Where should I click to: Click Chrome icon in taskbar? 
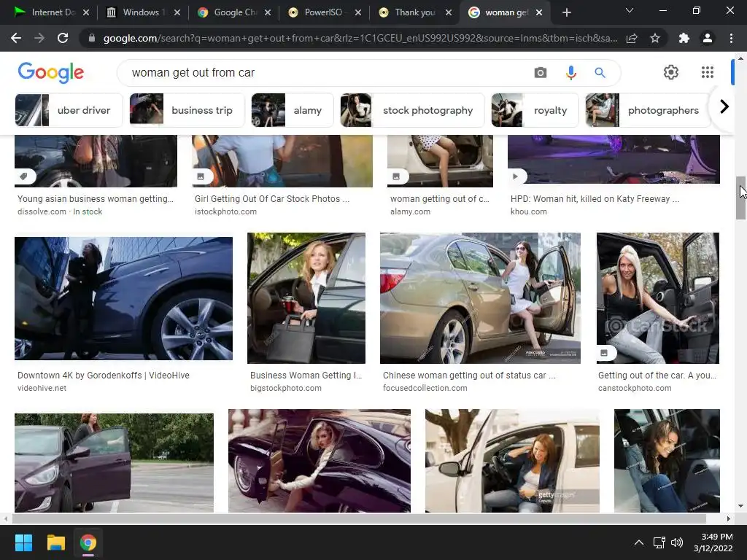[88, 542]
